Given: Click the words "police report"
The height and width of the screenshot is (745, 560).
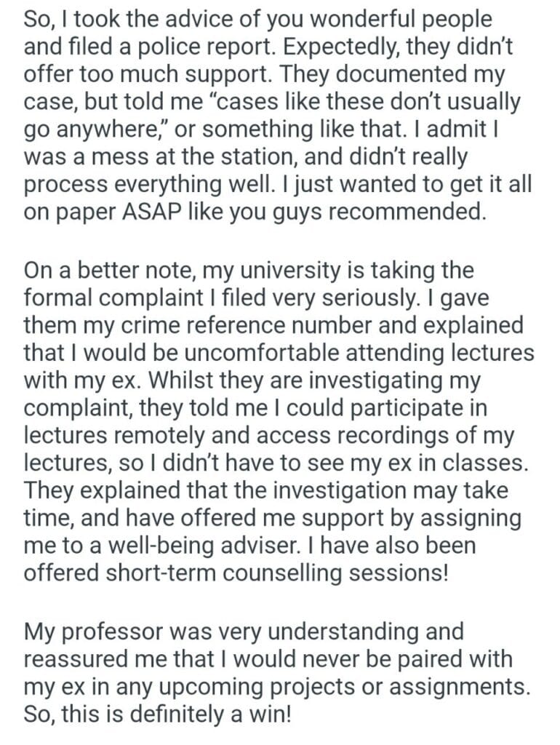Looking at the screenshot, I should [182, 45].
